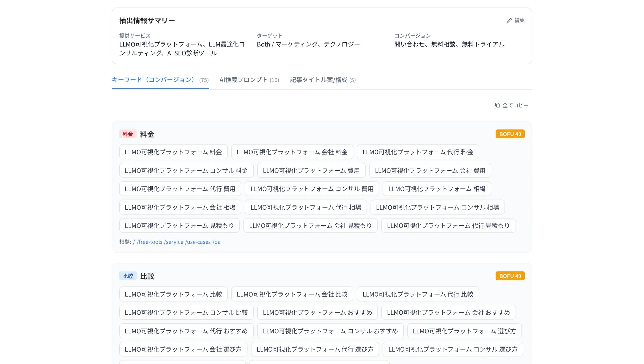Viewport: 644px width, 364px height.
Task: Open the /qa evidence link
Action: 217,242
